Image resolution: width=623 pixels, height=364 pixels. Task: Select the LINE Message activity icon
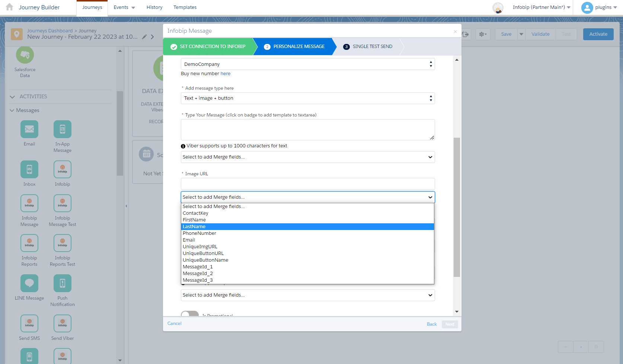pos(29,283)
